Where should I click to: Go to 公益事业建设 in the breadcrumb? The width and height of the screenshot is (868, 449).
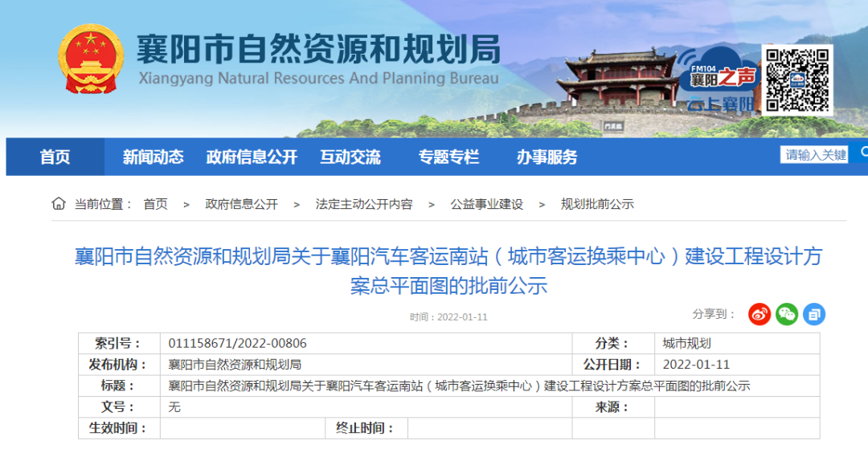click(x=486, y=204)
